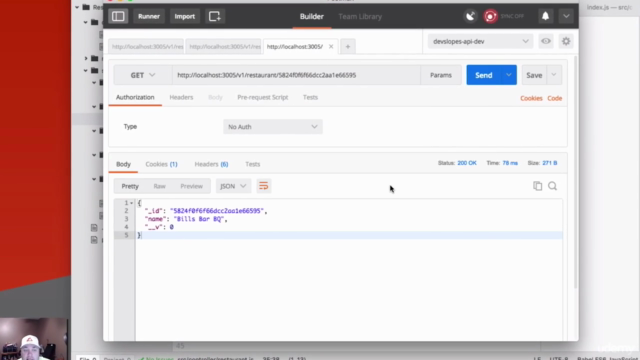Screen dimensions: 640x360
Task: Switch response view to Raw
Action: pyautogui.click(x=159, y=186)
